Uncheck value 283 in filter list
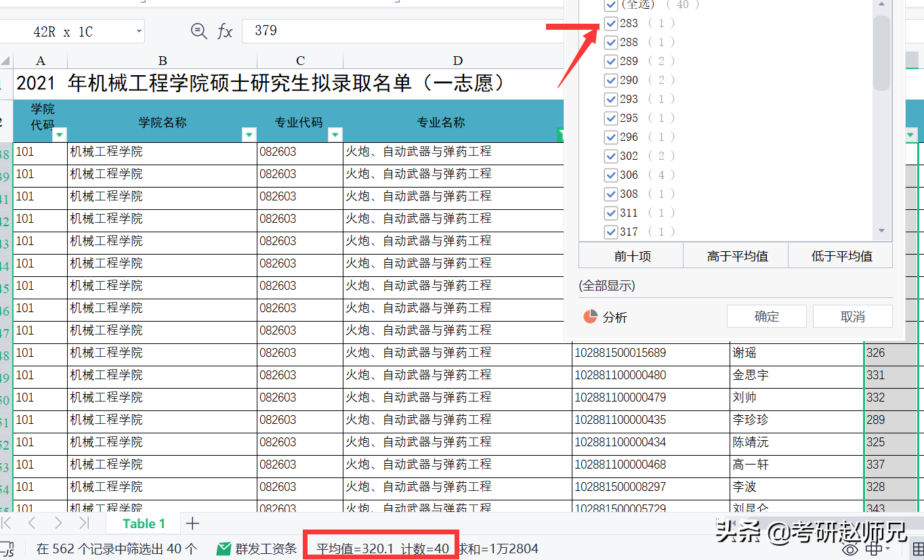 pyautogui.click(x=611, y=23)
